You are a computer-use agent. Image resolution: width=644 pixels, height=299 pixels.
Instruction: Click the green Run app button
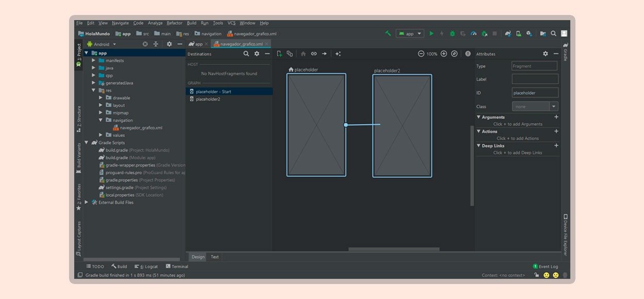coord(432,34)
